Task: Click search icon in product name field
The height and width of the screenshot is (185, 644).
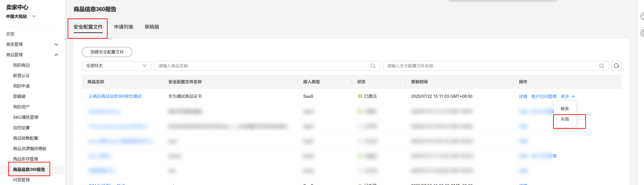Action: (373, 66)
